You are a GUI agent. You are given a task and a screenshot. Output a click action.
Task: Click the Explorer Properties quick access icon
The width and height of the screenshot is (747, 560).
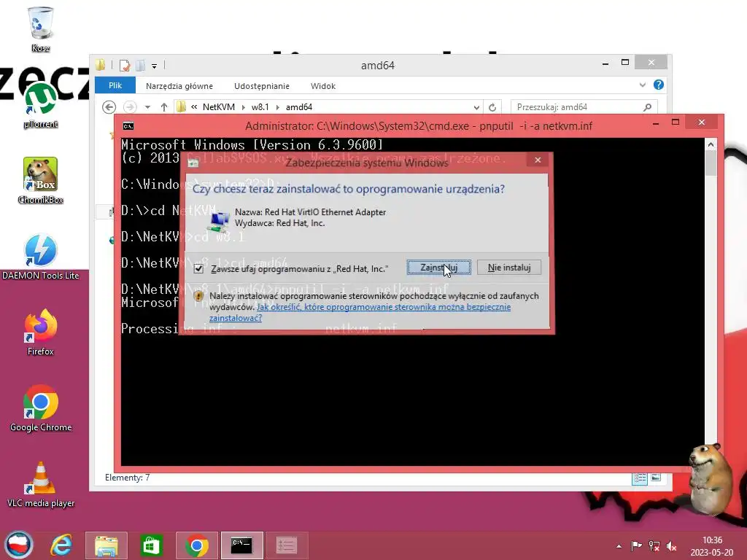(x=125, y=65)
